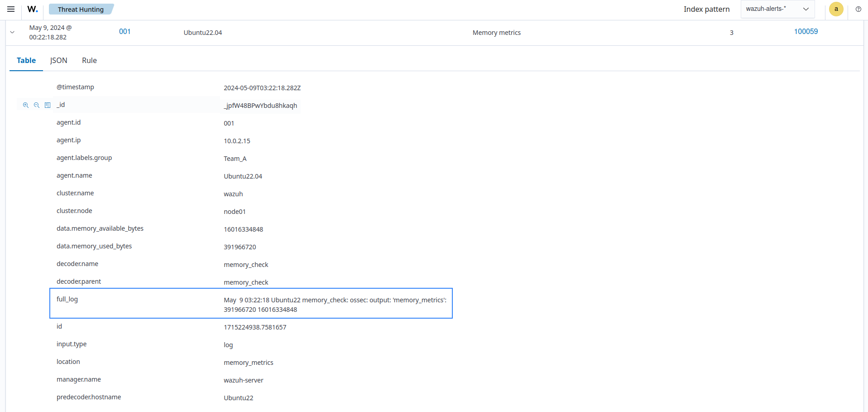868x412 pixels.
Task: Toggle the _id column in table view
Action: (48, 105)
